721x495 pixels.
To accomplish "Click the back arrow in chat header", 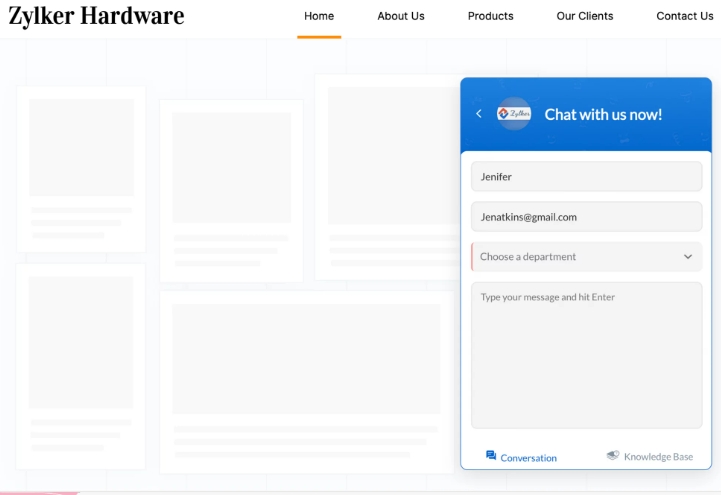I will (479, 114).
